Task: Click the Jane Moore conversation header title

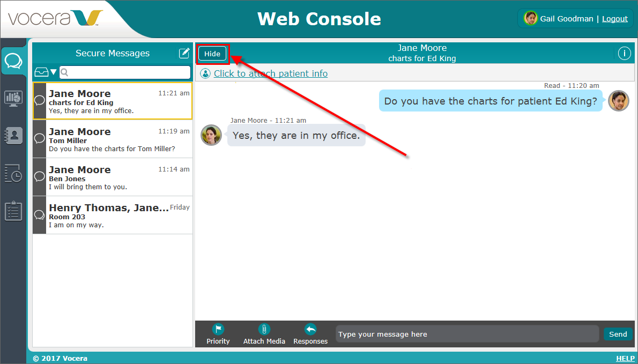Action: [x=422, y=48]
